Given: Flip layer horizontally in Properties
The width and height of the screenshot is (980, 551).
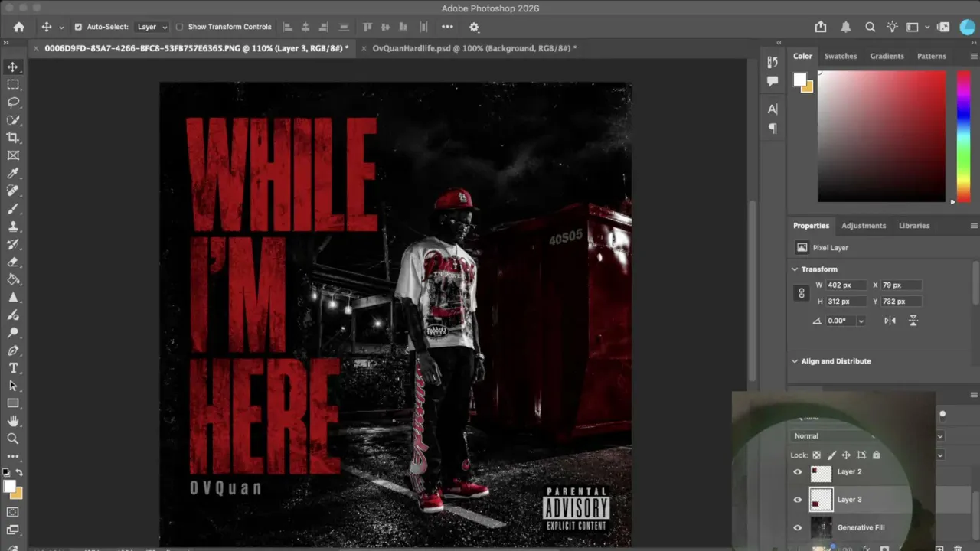Looking at the screenshot, I should tap(890, 321).
